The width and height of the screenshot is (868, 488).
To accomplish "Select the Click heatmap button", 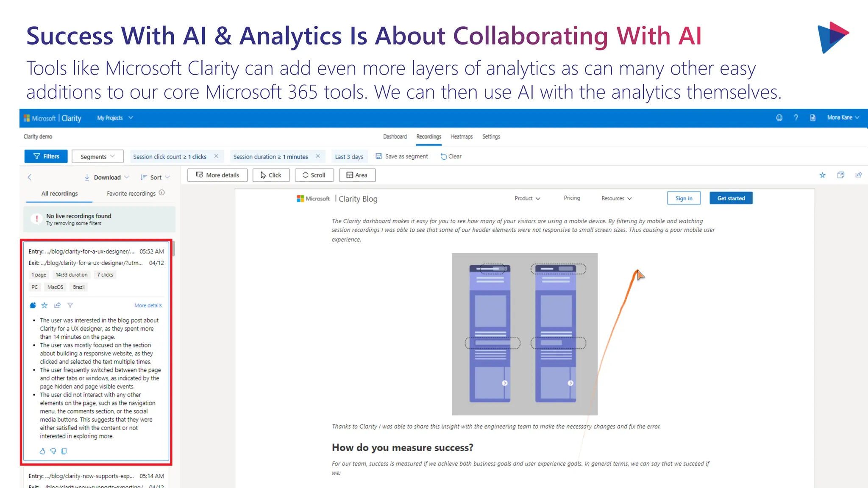I will tap(271, 175).
